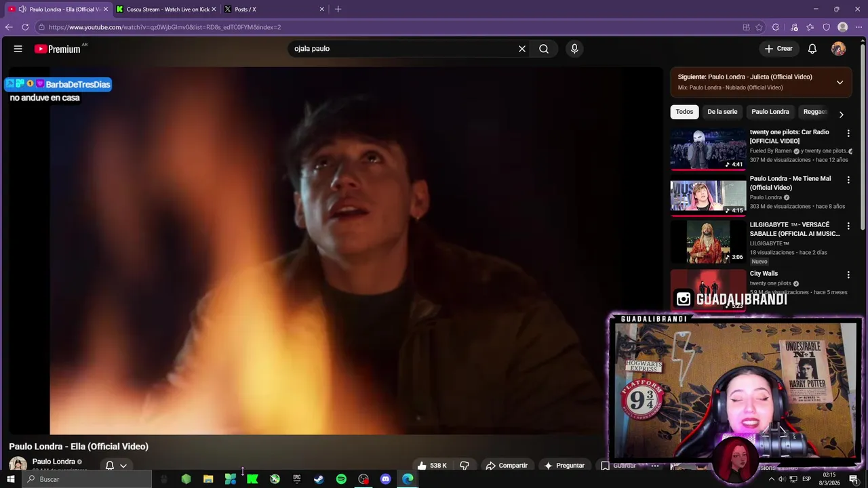The image size is (868, 488).
Task: Open options for Car Radio video
Action: pyautogui.click(x=848, y=134)
